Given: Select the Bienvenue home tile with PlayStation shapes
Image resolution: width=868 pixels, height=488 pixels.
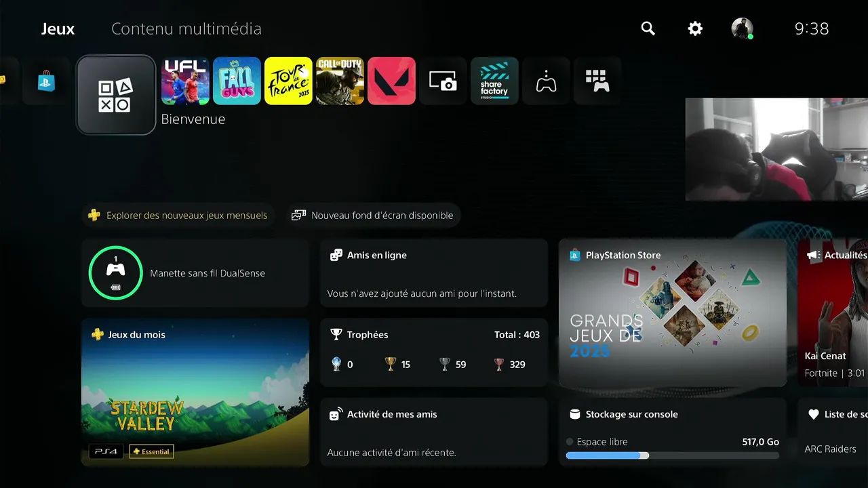Looking at the screenshot, I should 116,95.
